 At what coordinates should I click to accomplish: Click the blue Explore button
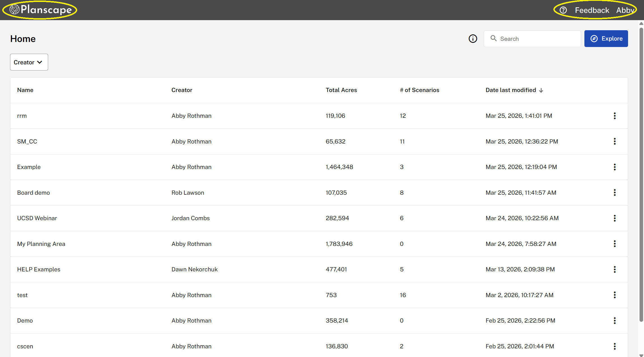606,39
